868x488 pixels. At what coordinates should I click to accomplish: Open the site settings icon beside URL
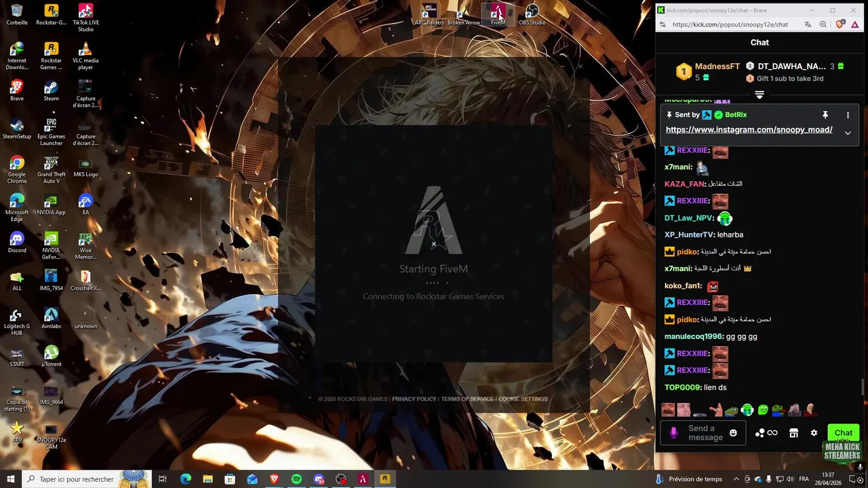pos(663,24)
